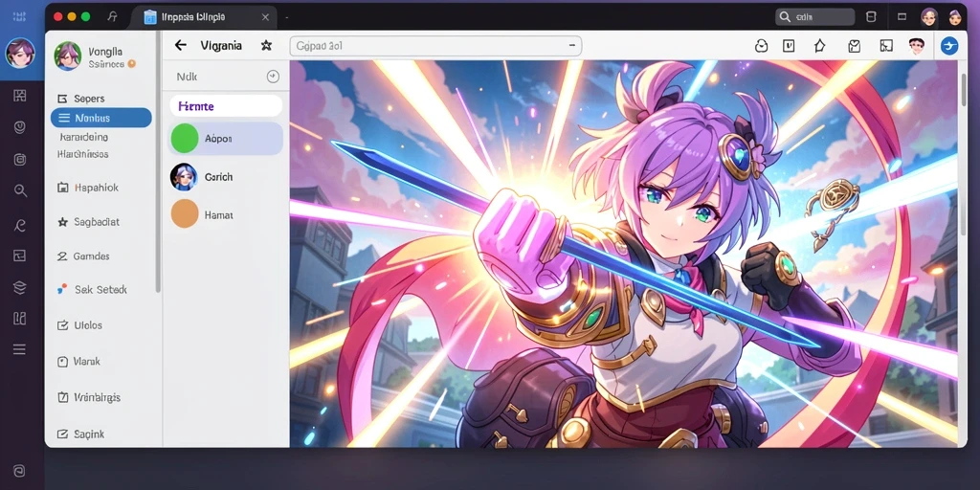This screenshot has height=490, width=980.
Task: Click the clipboard icon in top toolbar
Action: [855, 46]
